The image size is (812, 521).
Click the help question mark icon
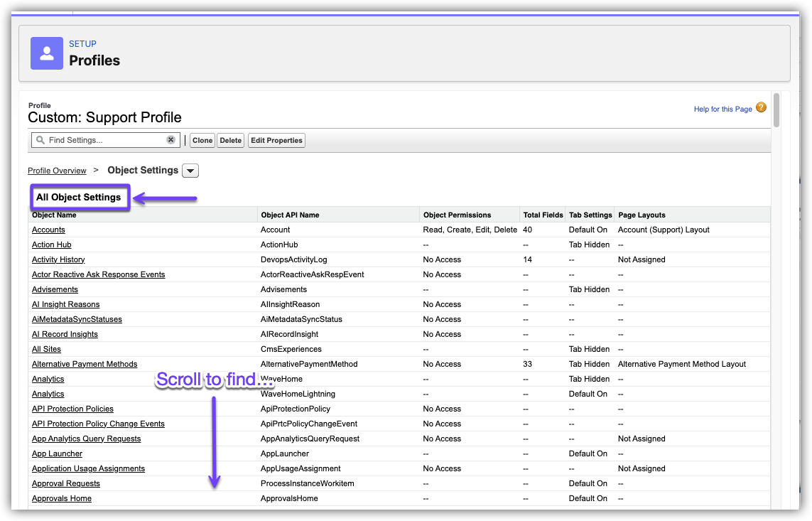click(761, 108)
